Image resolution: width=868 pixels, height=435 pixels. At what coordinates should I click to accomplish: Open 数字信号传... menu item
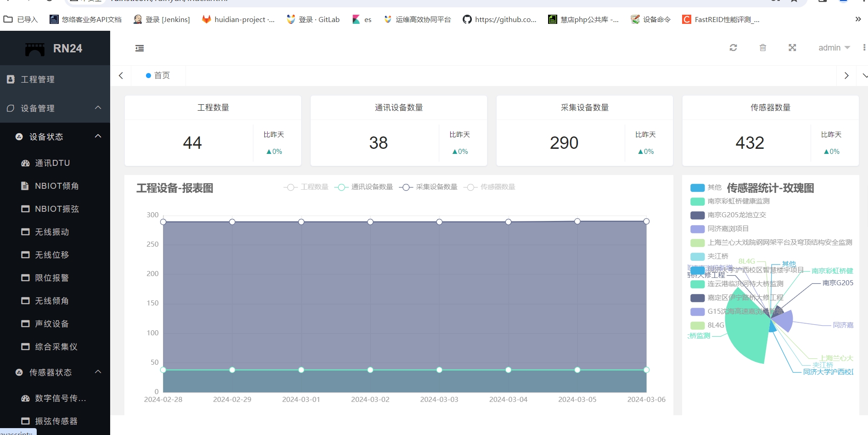(x=55, y=398)
